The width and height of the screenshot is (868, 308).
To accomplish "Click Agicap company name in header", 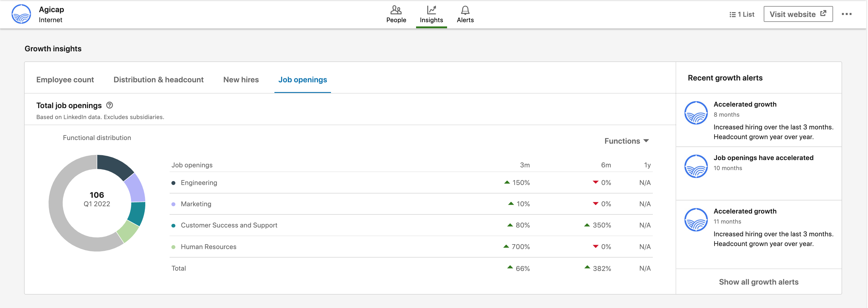I will click(51, 9).
